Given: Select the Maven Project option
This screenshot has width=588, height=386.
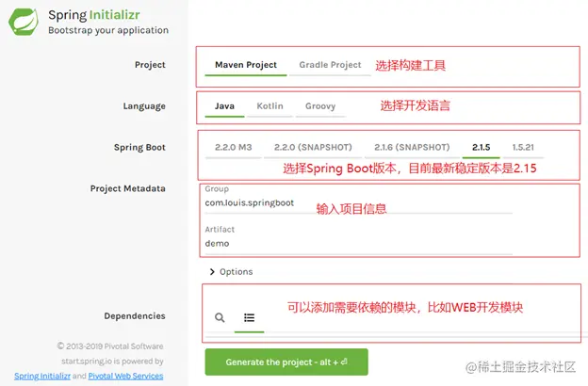Looking at the screenshot, I should pyautogui.click(x=246, y=65).
